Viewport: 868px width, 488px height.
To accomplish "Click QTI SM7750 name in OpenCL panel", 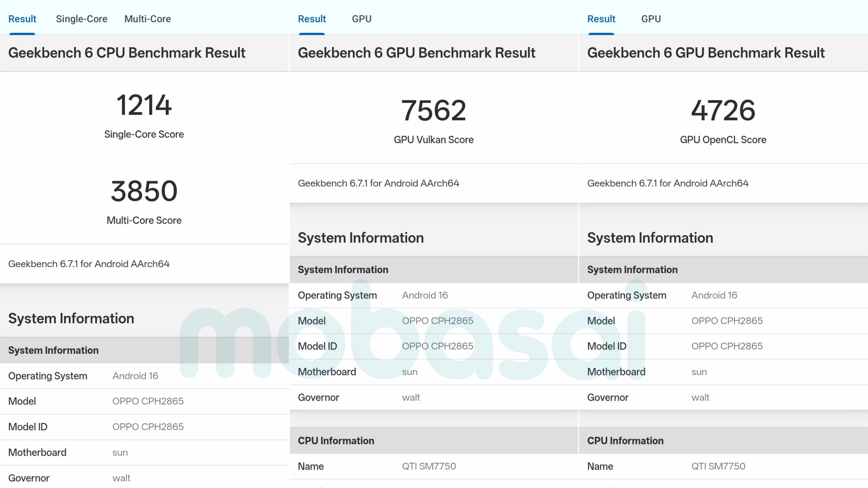I will [718, 466].
